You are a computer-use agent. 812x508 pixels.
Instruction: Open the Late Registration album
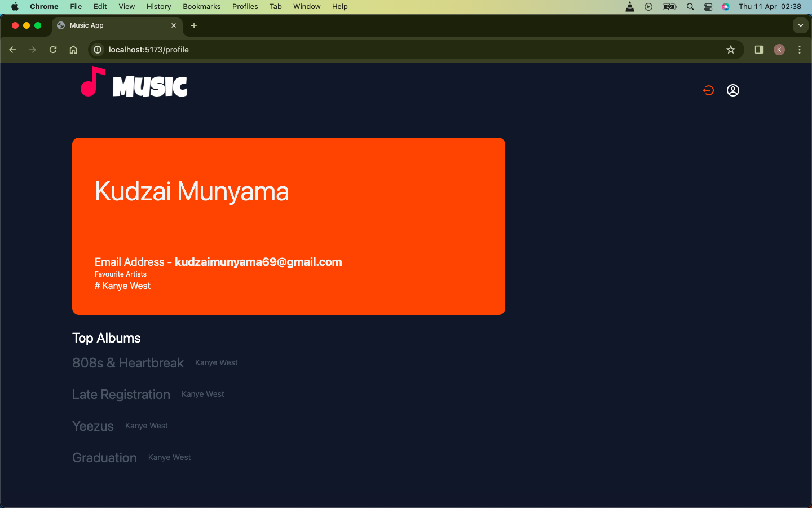coord(121,395)
